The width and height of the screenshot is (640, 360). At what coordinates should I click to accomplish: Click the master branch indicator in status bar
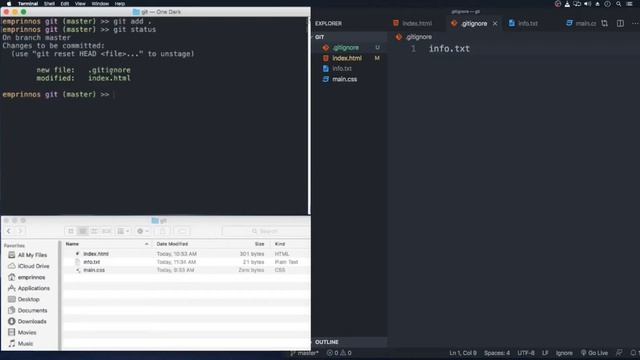pos(304,353)
